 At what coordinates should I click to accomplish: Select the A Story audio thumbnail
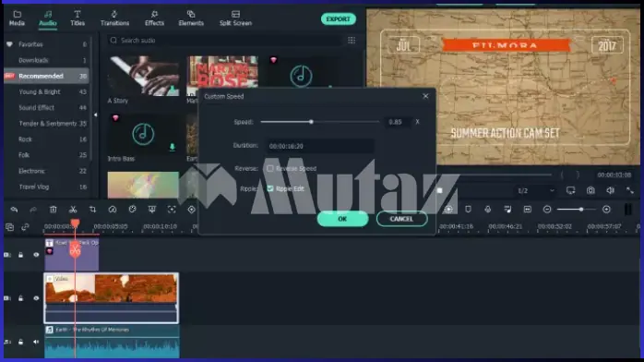pos(143,76)
